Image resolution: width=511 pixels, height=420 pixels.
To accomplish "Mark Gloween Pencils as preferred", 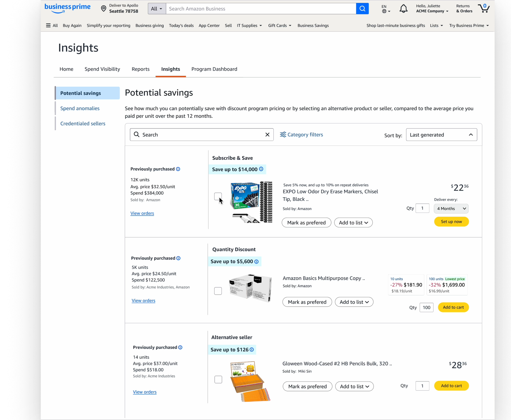I will pyautogui.click(x=307, y=386).
